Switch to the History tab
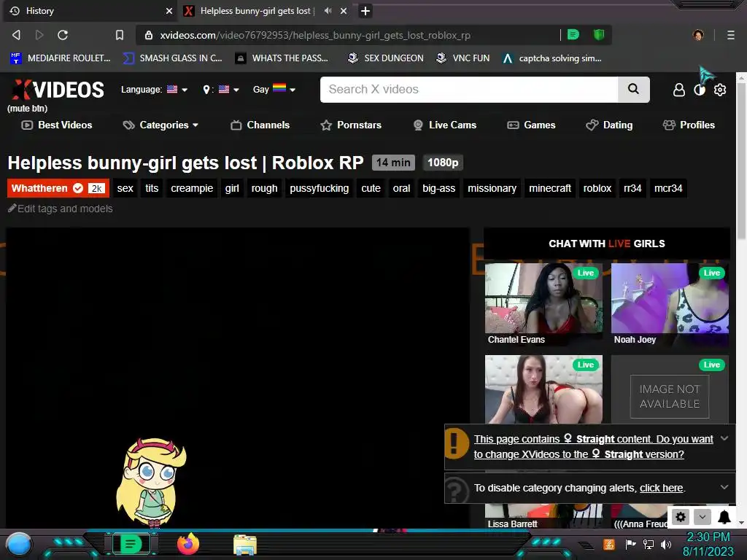Screen dimensions: 747x560 [88, 10]
